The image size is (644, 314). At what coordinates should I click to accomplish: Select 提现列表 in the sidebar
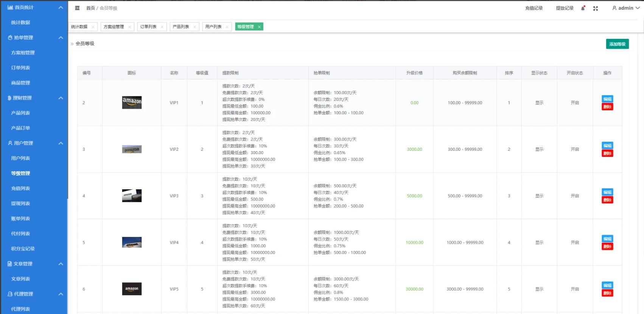point(20,203)
